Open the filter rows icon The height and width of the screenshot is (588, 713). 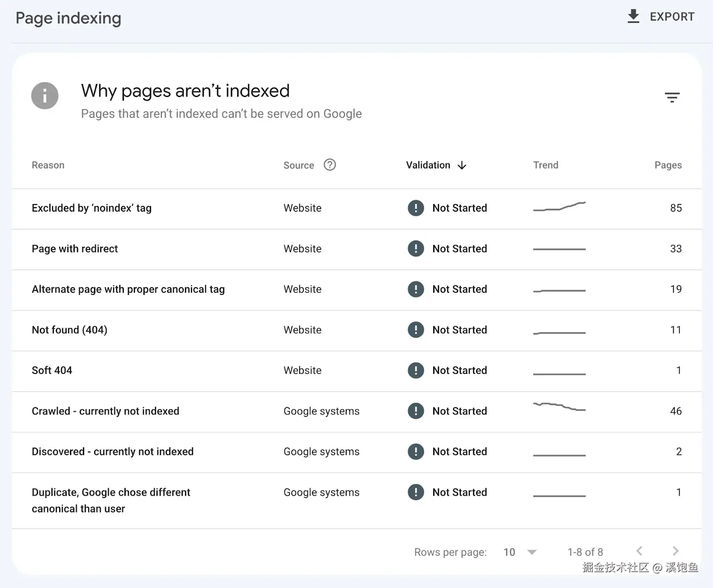pos(672,97)
